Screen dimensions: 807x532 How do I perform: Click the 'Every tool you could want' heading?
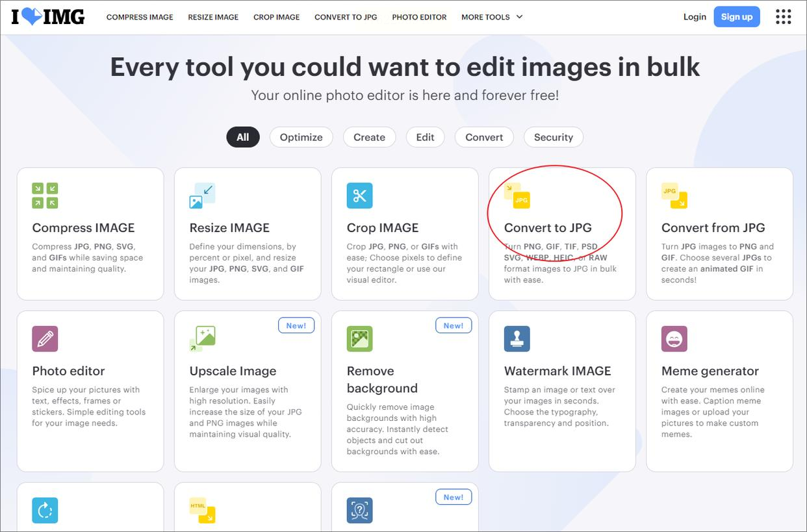coord(405,67)
